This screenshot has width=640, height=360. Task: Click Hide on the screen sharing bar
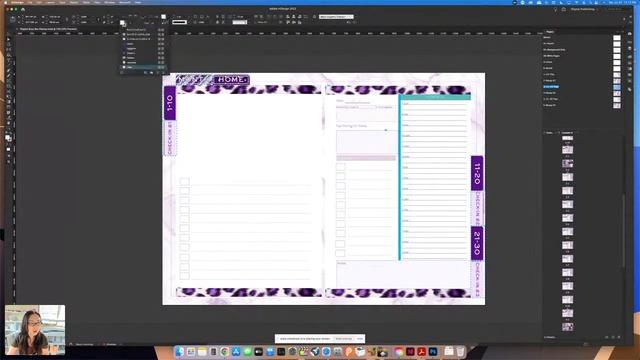(x=360, y=339)
